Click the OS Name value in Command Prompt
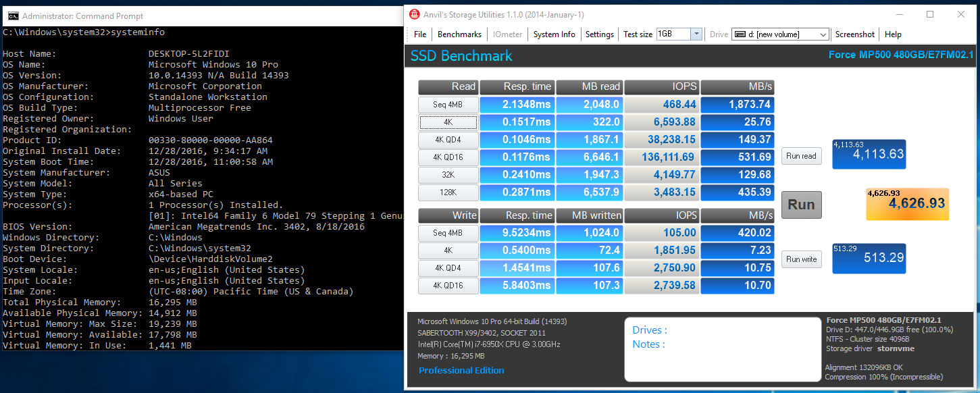 pyautogui.click(x=213, y=65)
